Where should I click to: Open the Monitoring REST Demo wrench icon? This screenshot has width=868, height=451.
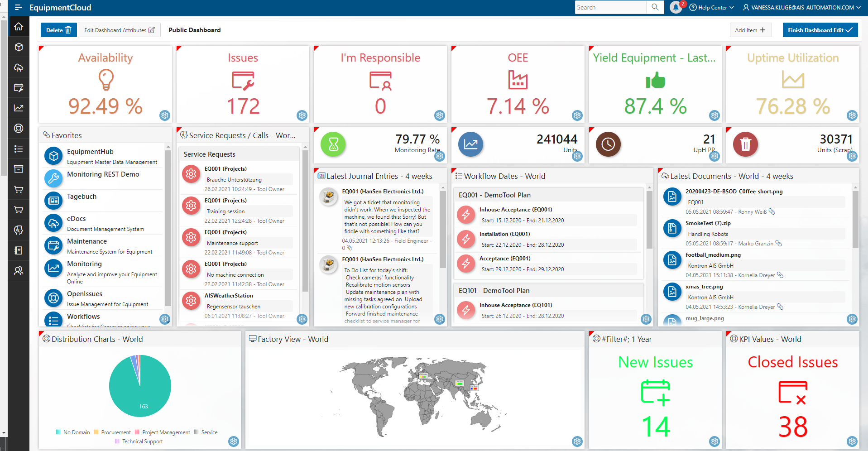pos(53,178)
